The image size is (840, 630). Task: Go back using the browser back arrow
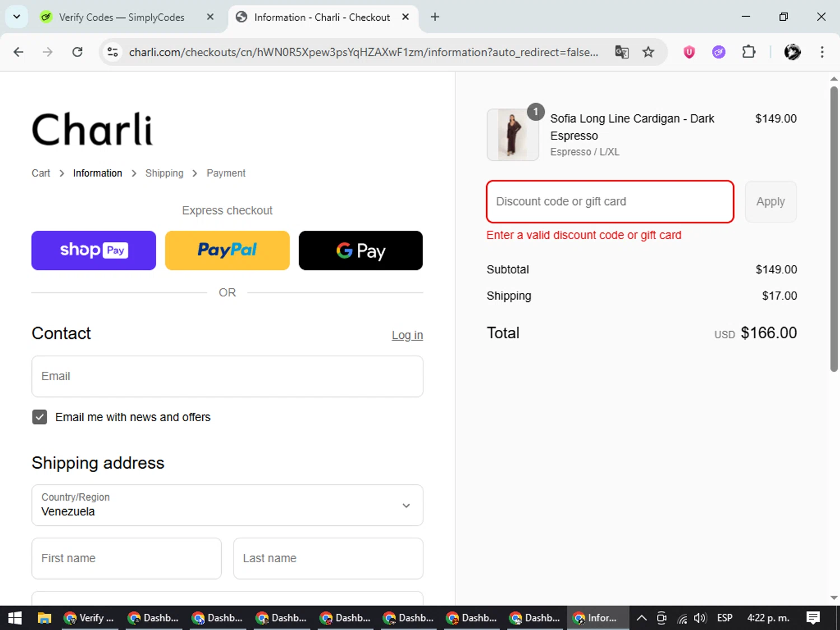(x=18, y=52)
